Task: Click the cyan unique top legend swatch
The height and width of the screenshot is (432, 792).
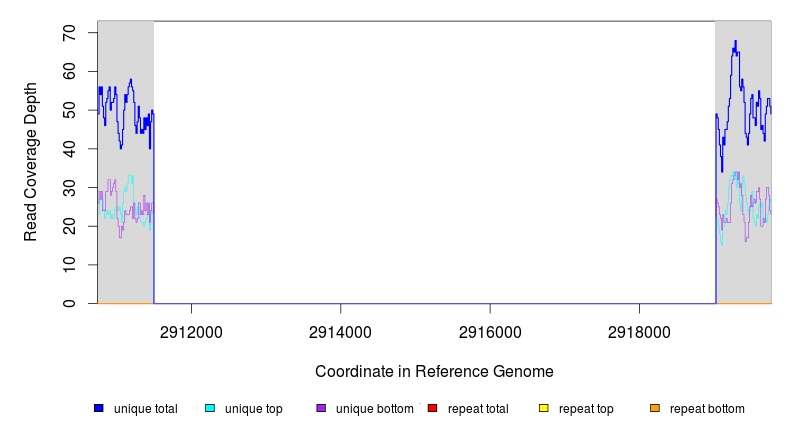Action: point(210,409)
